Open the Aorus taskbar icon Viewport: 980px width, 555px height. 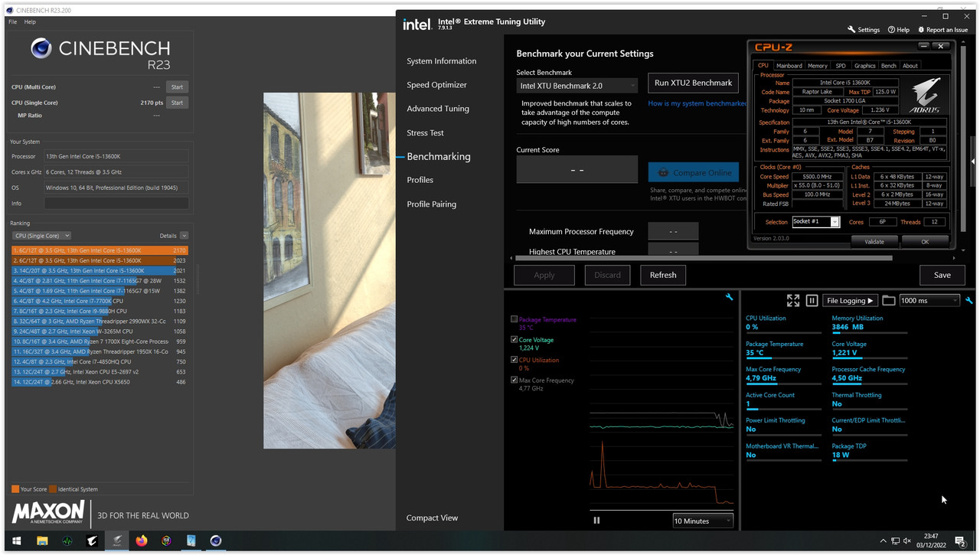coord(92,541)
